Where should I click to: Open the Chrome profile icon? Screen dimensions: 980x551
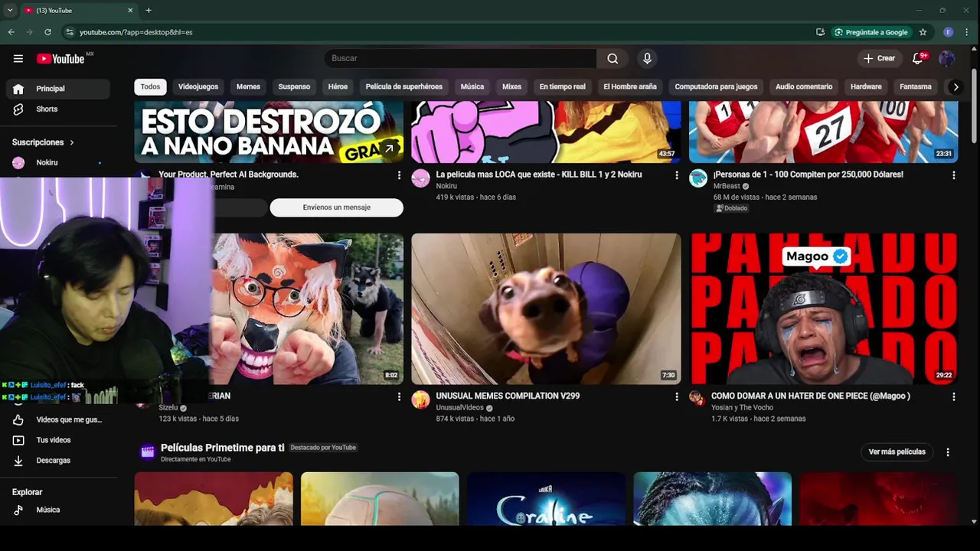(949, 32)
